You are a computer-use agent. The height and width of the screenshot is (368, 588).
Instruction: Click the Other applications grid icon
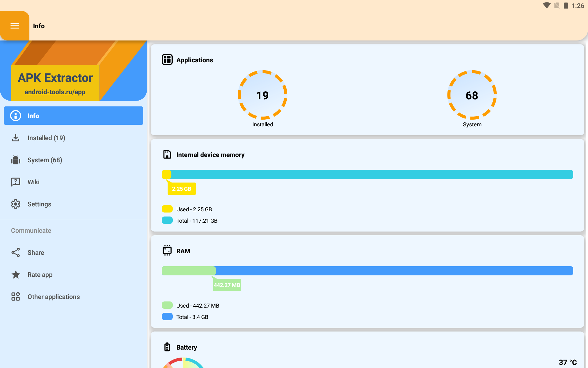tap(16, 297)
